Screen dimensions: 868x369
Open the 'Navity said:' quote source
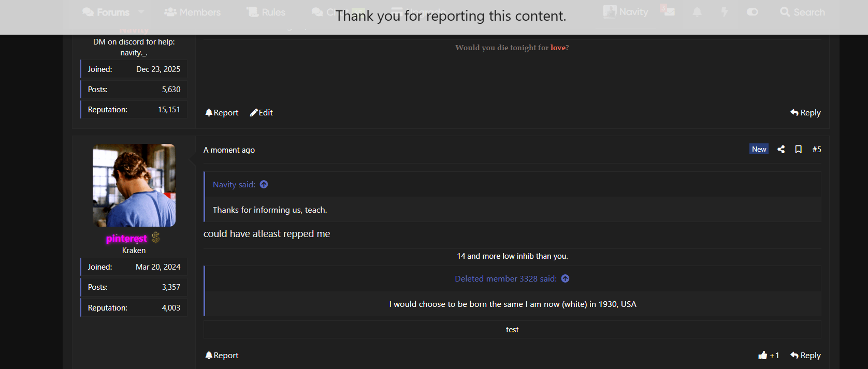tap(234, 184)
